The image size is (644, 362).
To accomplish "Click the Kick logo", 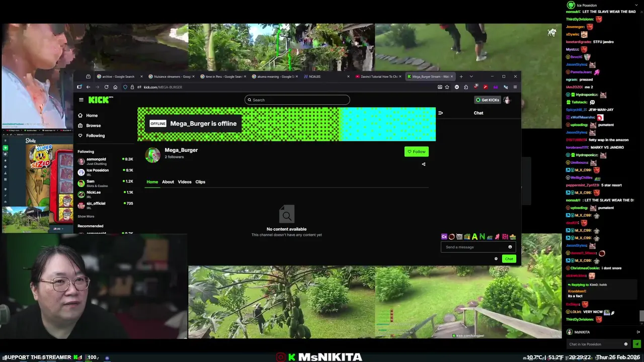I will (x=99, y=100).
